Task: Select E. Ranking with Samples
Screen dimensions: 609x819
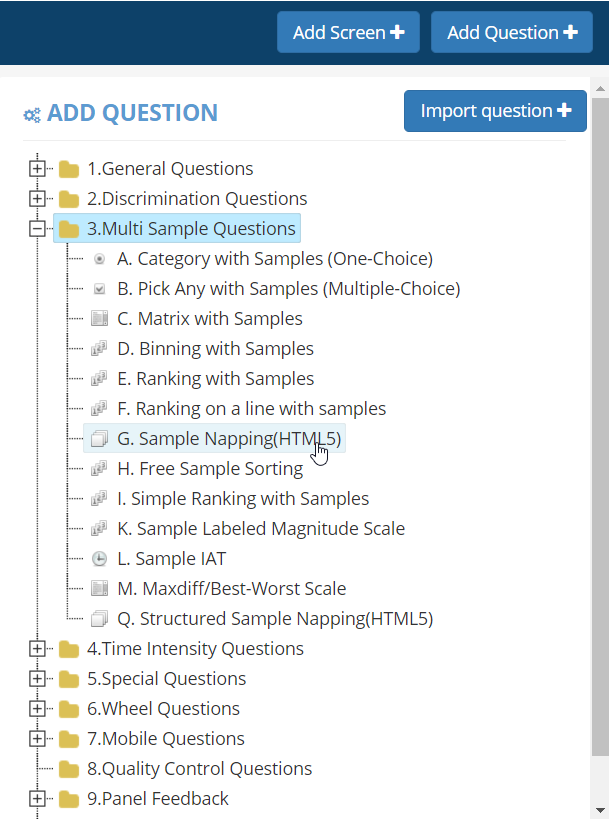Action: coord(215,379)
